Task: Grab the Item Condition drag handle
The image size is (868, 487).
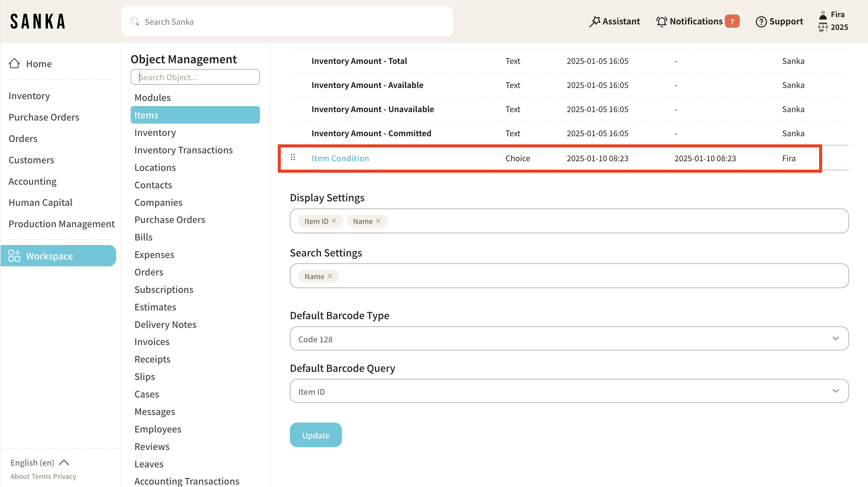Action: pos(293,157)
